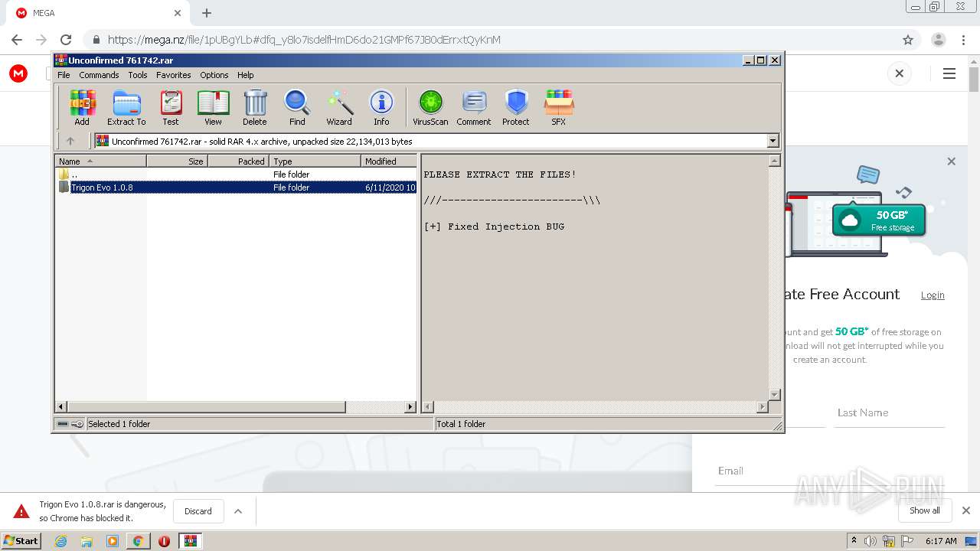Open the Favorites menu
Viewport: 980px width, 551px height.
click(174, 75)
